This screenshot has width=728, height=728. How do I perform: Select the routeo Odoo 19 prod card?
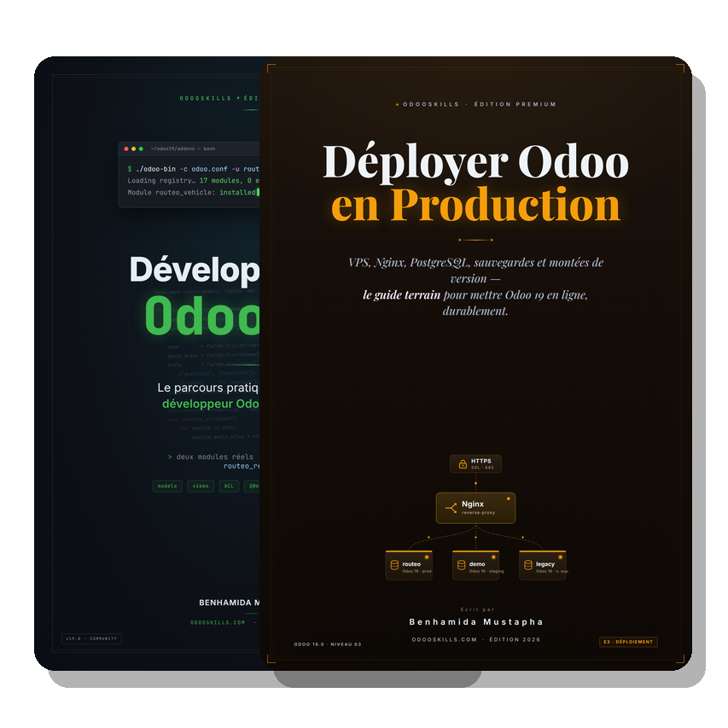(x=409, y=565)
